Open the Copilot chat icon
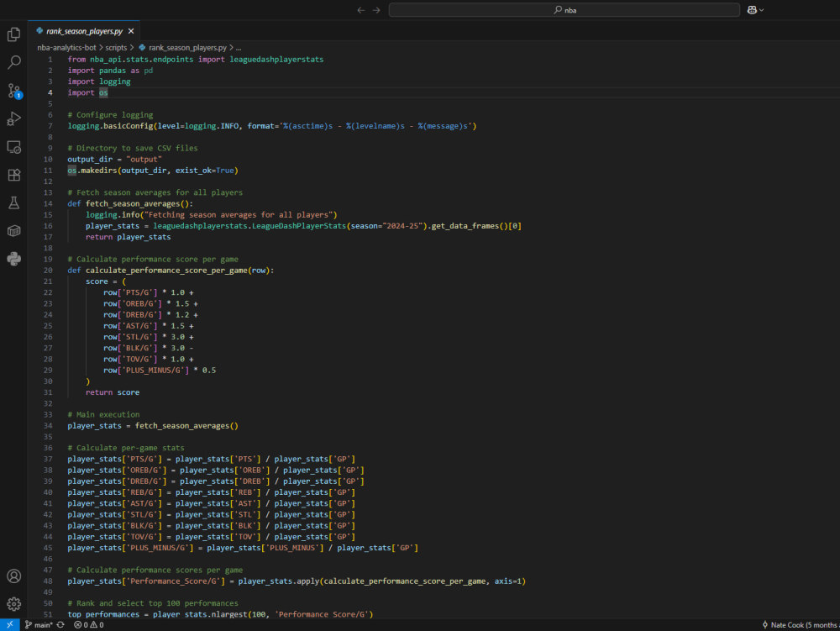The image size is (840, 631). 752,10
